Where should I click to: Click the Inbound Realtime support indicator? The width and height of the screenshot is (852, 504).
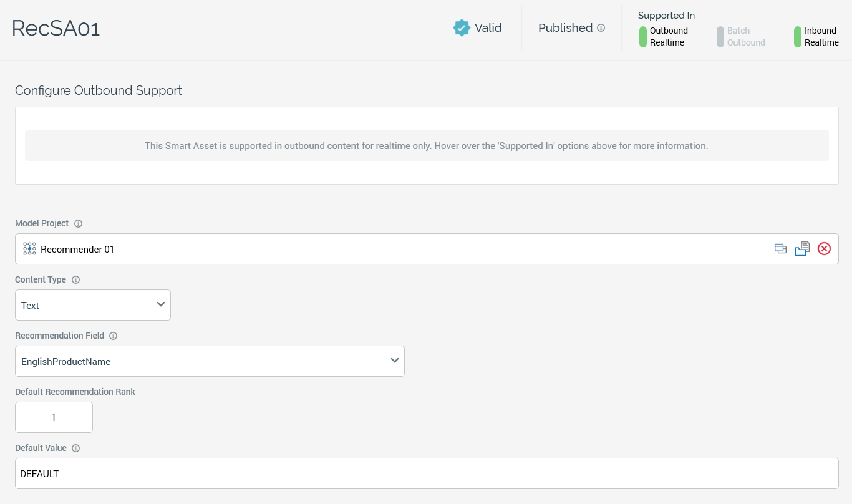(798, 37)
